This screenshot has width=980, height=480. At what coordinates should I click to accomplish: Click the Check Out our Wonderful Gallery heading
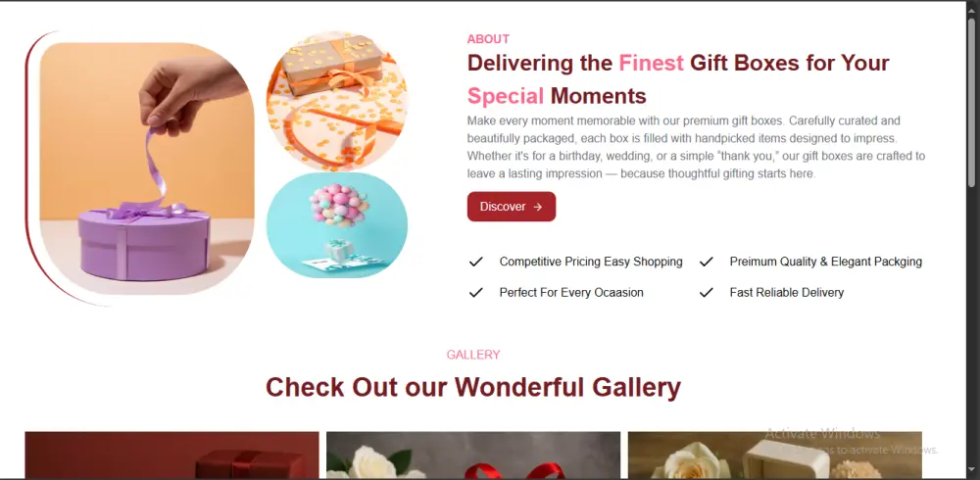pos(473,387)
